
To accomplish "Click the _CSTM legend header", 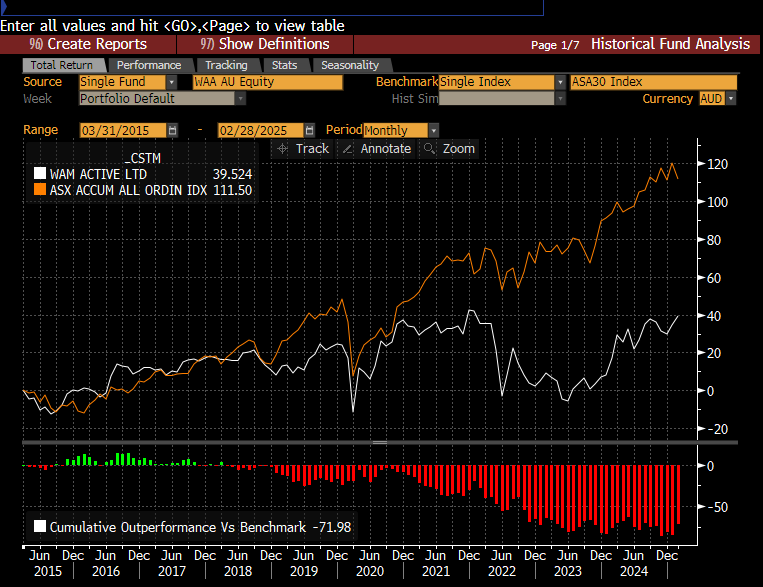I will [142, 159].
